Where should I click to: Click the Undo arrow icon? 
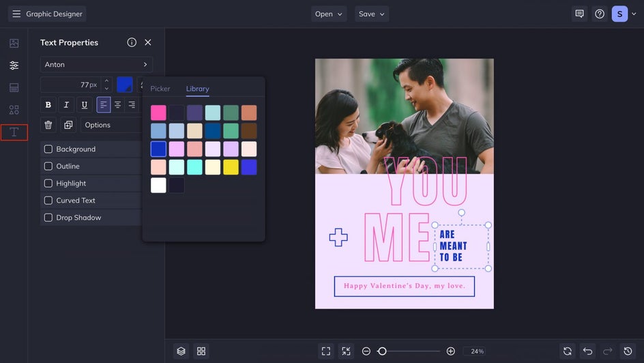[x=587, y=351]
